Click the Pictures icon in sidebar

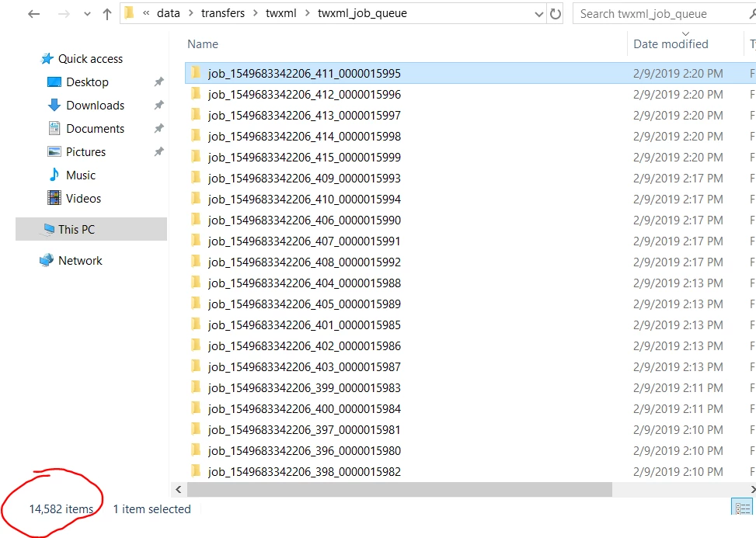point(54,151)
